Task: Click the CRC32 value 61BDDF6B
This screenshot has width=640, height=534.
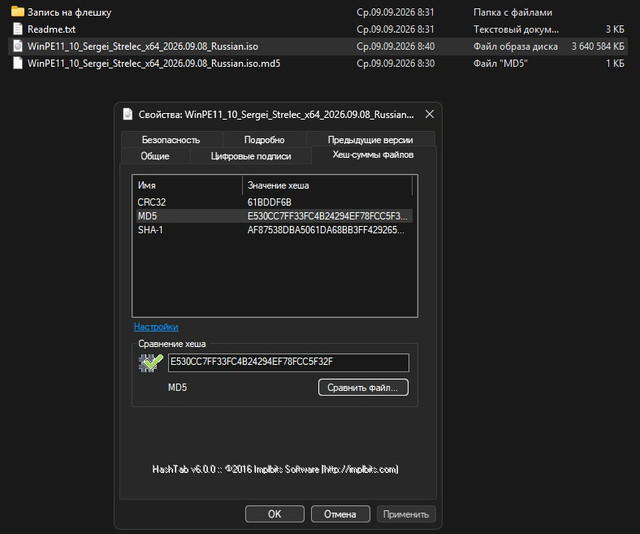Action: [x=269, y=202]
